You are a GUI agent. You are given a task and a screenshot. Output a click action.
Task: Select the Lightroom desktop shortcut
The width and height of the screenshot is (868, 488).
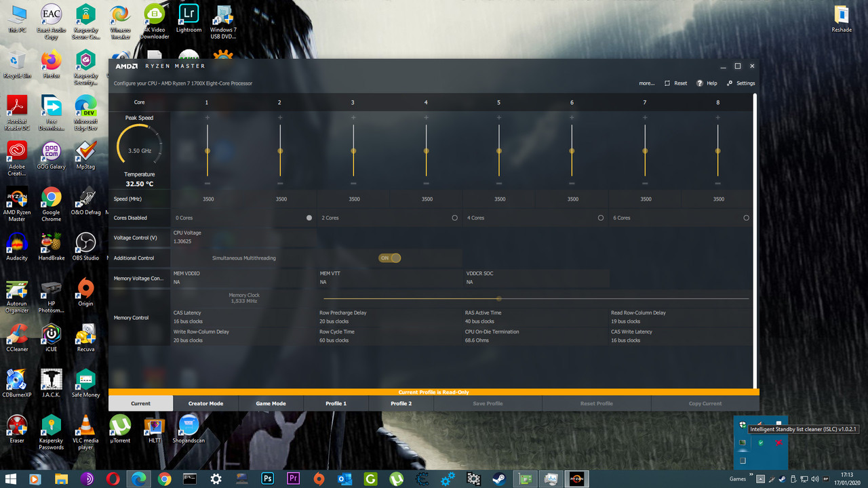point(189,18)
